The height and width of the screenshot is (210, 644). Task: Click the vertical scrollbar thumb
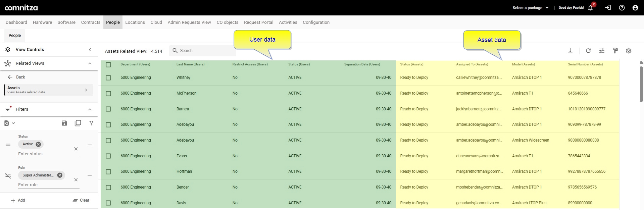[x=641, y=84]
